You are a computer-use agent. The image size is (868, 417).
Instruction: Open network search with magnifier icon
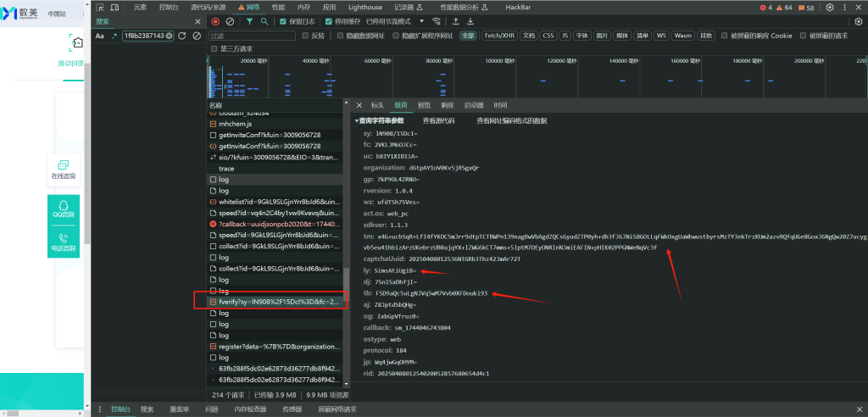click(x=264, y=21)
